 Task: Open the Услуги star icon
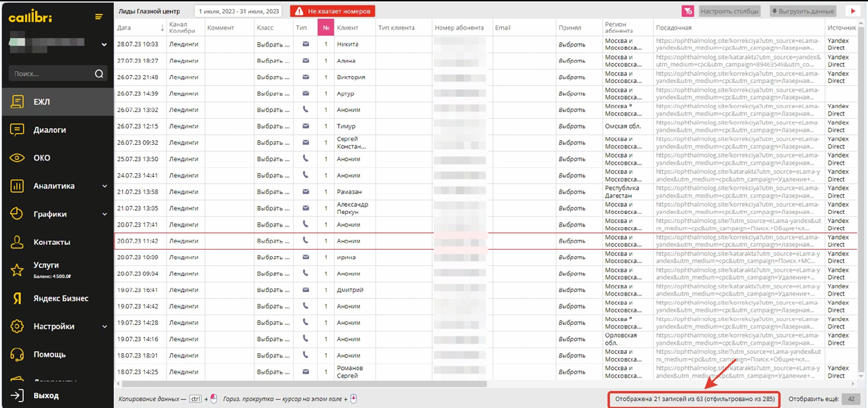click(x=18, y=270)
